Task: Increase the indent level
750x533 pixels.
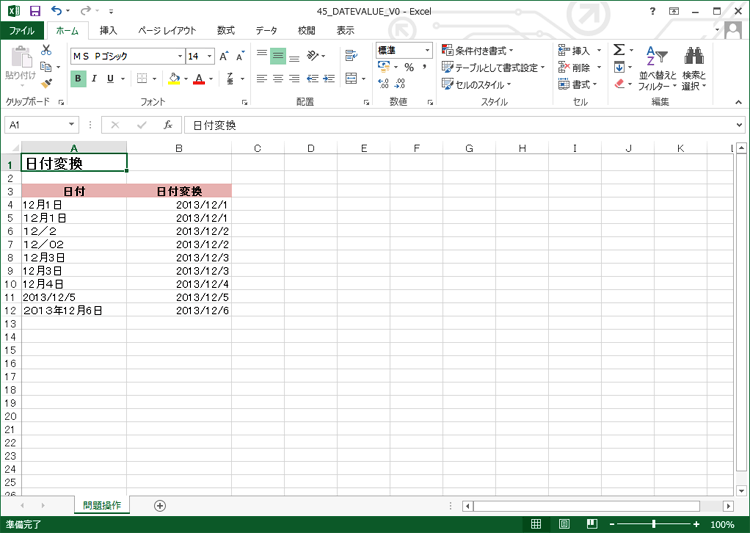Action: pyautogui.click(x=329, y=78)
